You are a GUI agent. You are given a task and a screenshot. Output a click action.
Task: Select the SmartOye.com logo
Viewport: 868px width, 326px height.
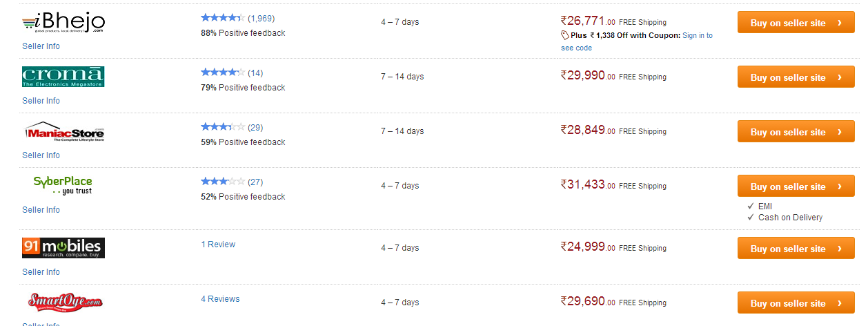pyautogui.click(x=65, y=302)
